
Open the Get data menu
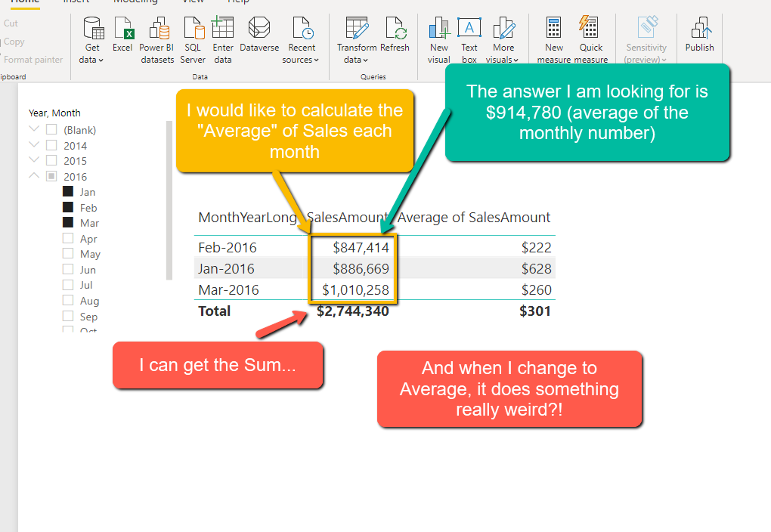tap(91, 39)
